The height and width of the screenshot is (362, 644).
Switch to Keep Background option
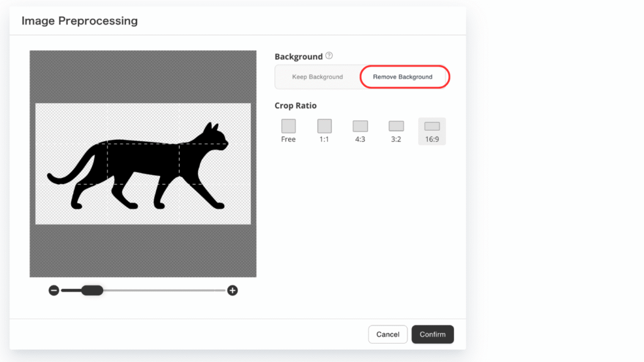318,77
